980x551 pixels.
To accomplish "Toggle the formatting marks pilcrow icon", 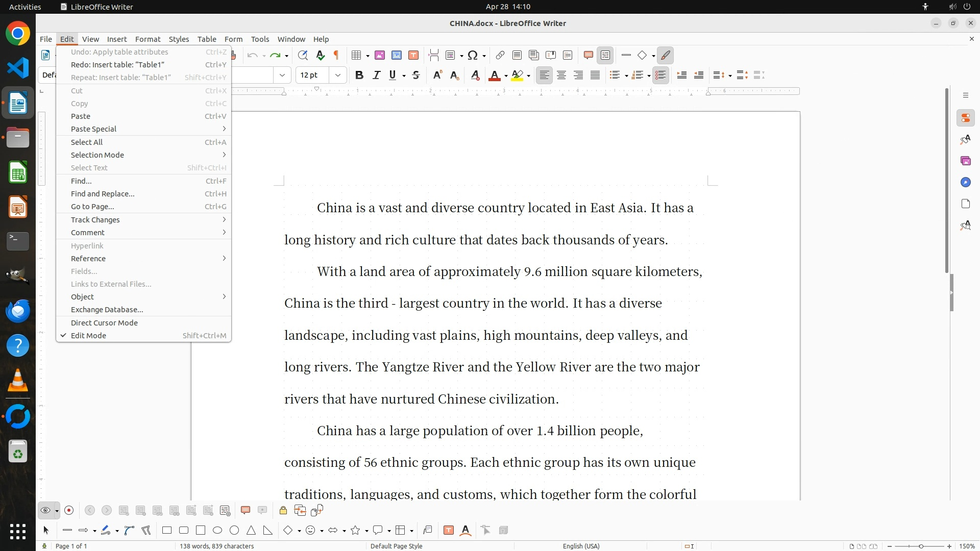I will click(336, 55).
